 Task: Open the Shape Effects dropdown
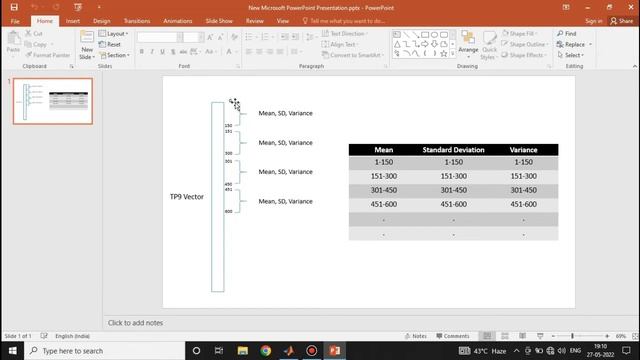click(x=524, y=55)
